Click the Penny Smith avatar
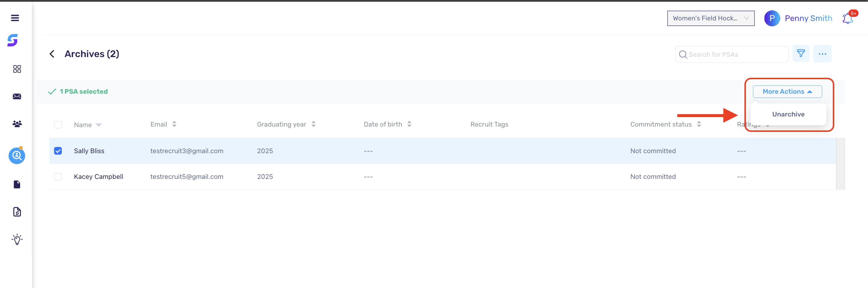 [x=772, y=18]
